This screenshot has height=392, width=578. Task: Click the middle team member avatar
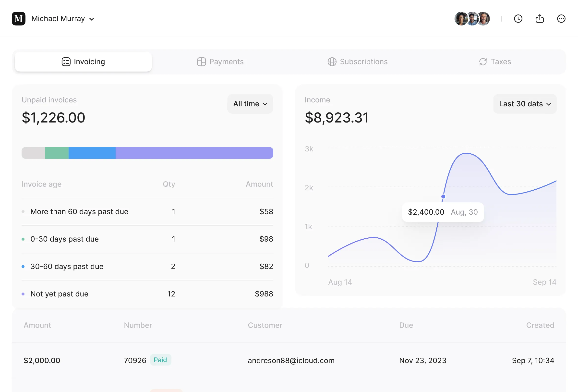472,19
